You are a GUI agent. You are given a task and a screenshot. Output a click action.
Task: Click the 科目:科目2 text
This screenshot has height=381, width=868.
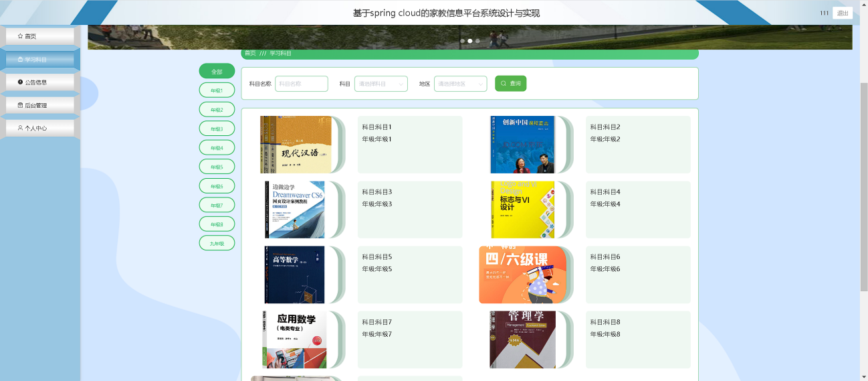pos(605,127)
